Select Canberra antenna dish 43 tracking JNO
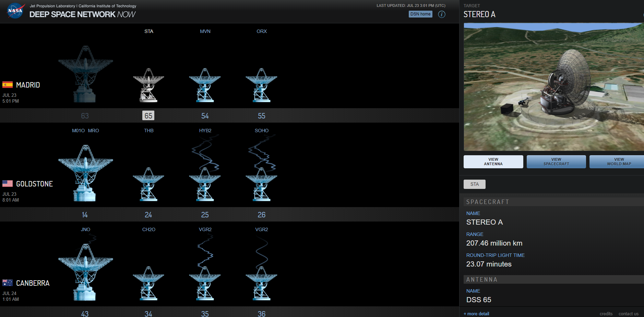This screenshot has width=644, height=317. pyautogui.click(x=85, y=272)
